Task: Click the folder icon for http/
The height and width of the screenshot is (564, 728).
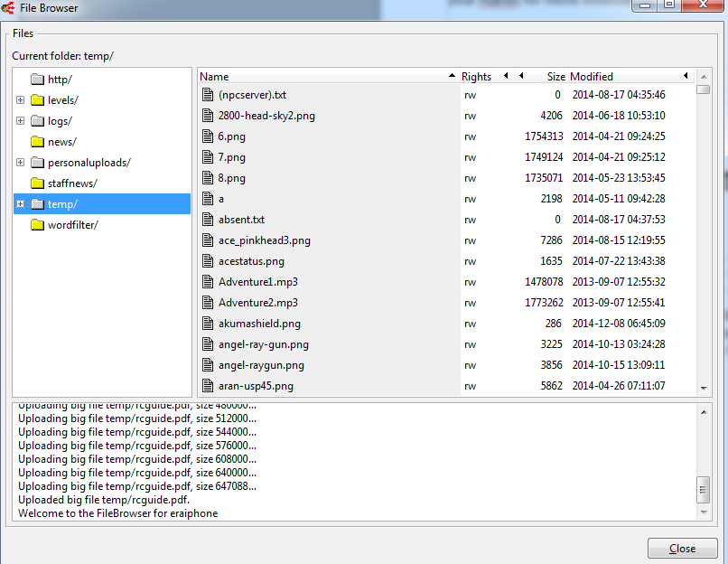Action: pos(37,80)
